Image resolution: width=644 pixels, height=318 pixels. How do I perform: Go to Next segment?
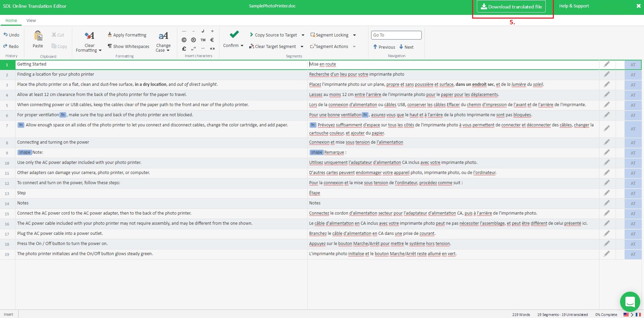[406, 47]
